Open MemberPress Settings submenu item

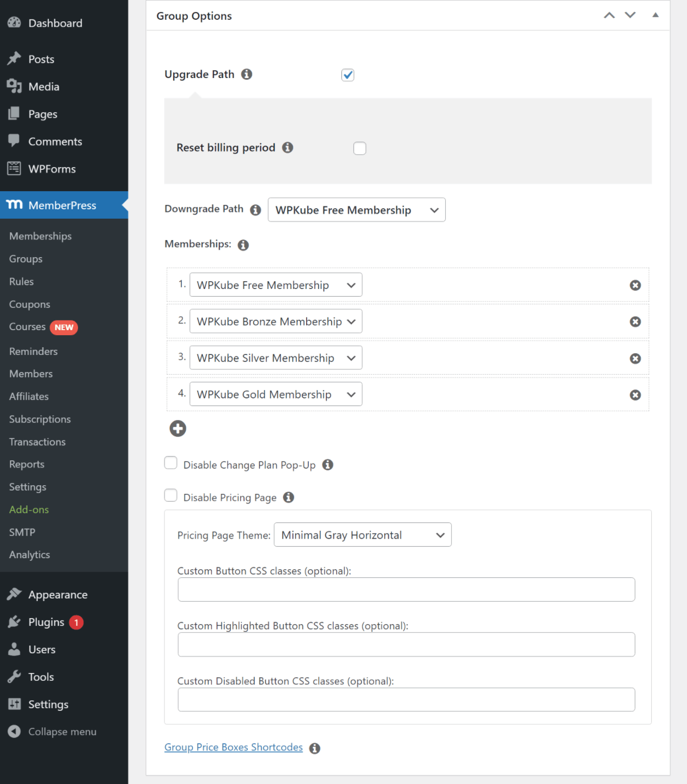tap(27, 487)
